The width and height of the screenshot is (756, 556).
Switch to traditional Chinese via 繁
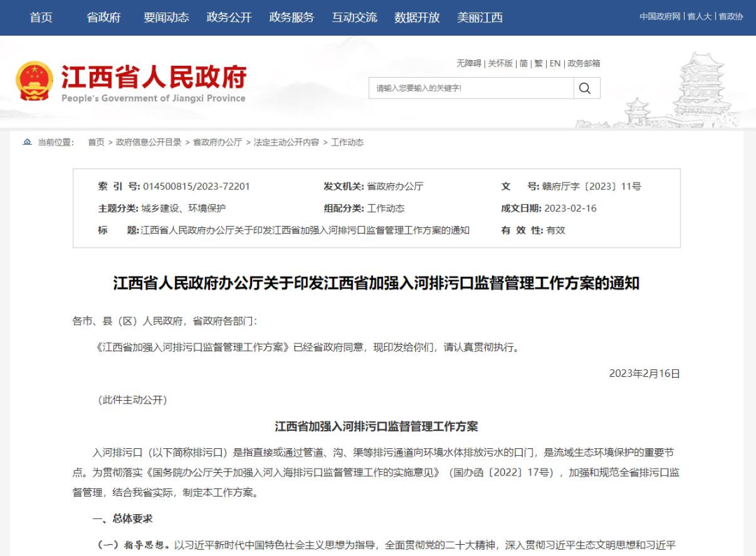(x=538, y=64)
